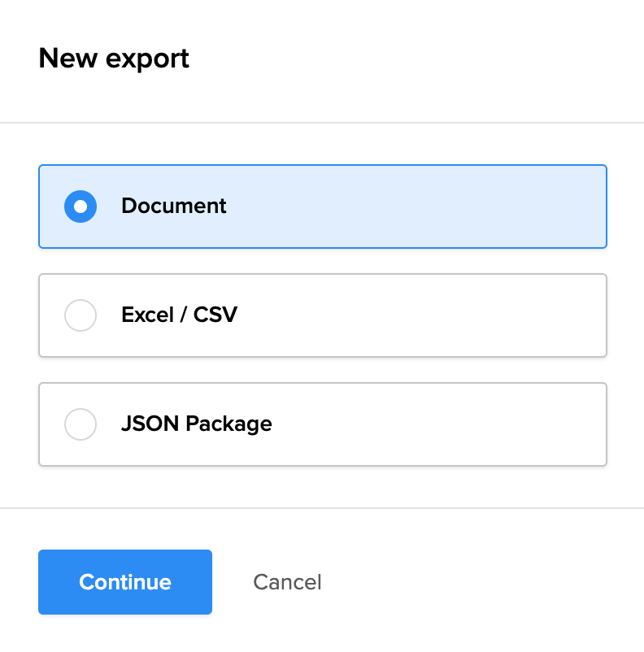Screen dimensions: 644x652
Task: Click the JSON Package label text
Action: pyautogui.click(x=197, y=424)
